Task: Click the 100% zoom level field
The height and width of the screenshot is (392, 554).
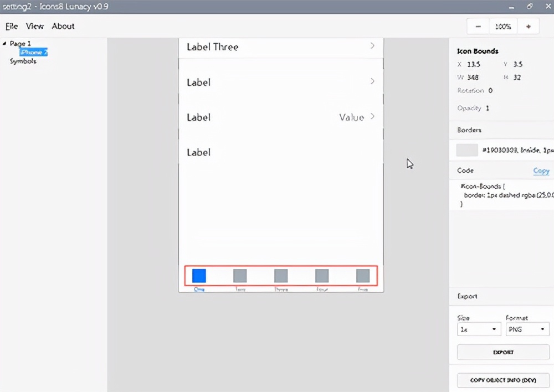Action: tap(503, 27)
